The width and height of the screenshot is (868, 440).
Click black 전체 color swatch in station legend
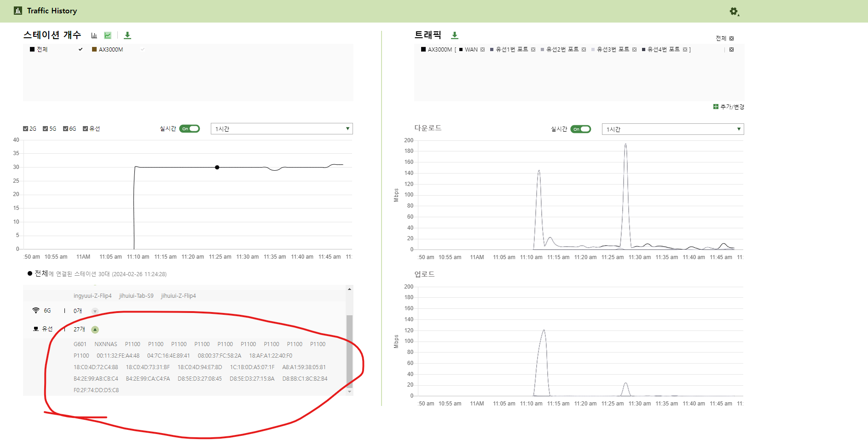coord(32,49)
